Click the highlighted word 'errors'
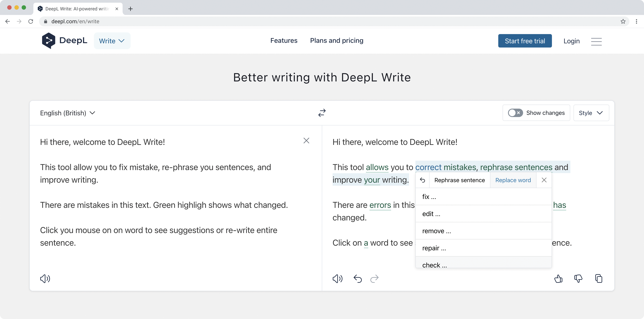 tap(380, 205)
